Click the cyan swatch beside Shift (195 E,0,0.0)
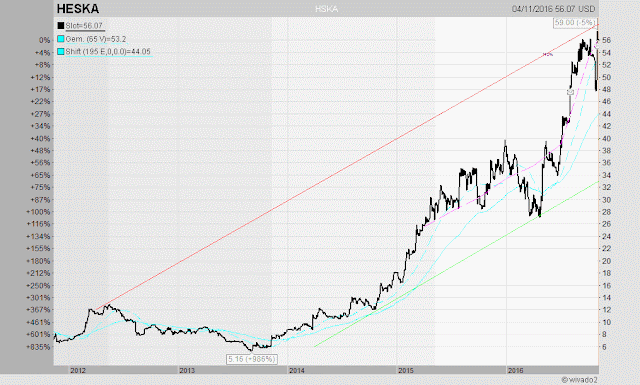Screen dimensions: 640x385 coord(61,51)
